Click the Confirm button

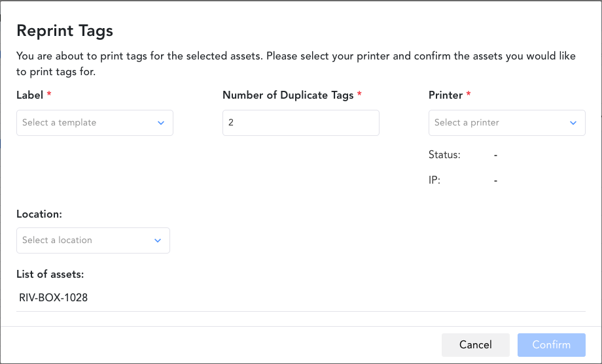click(x=551, y=344)
